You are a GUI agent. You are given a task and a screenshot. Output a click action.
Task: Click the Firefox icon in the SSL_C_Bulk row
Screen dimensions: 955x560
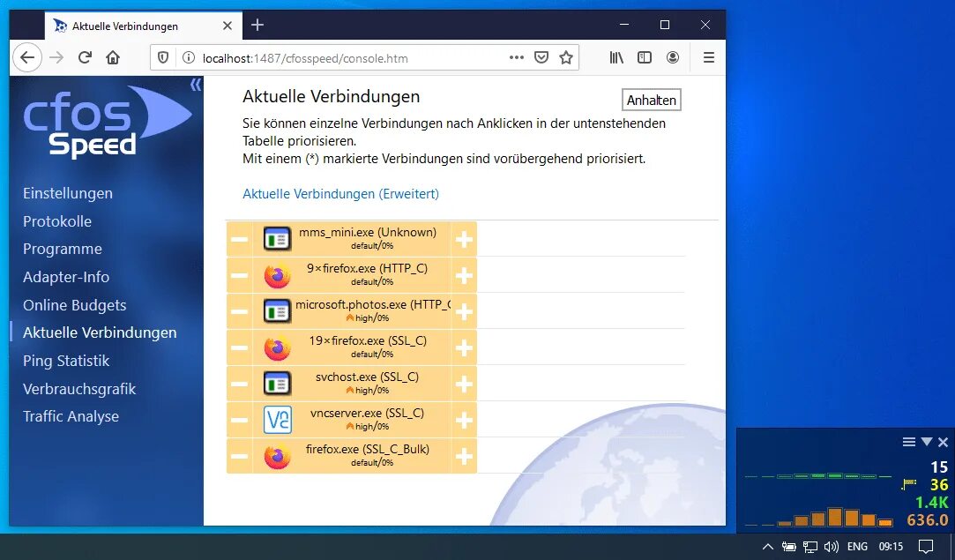277,457
